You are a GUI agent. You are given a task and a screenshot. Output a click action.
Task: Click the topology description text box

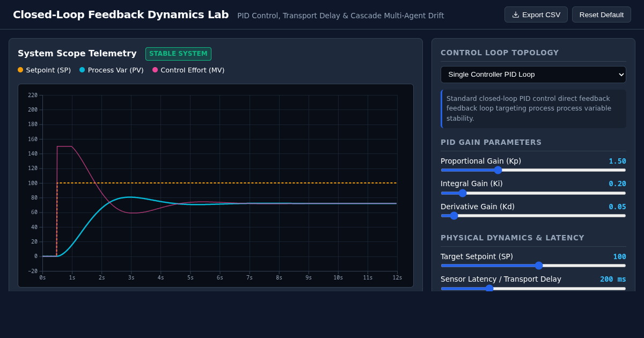coord(533,109)
